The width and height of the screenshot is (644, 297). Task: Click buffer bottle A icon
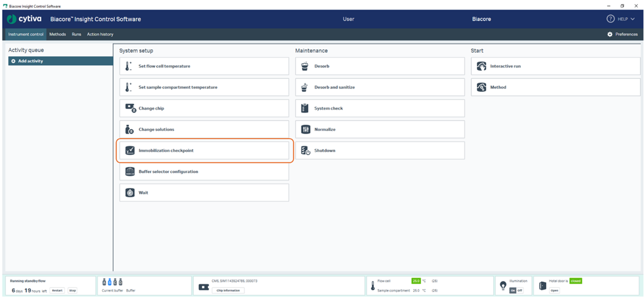(x=104, y=282)
